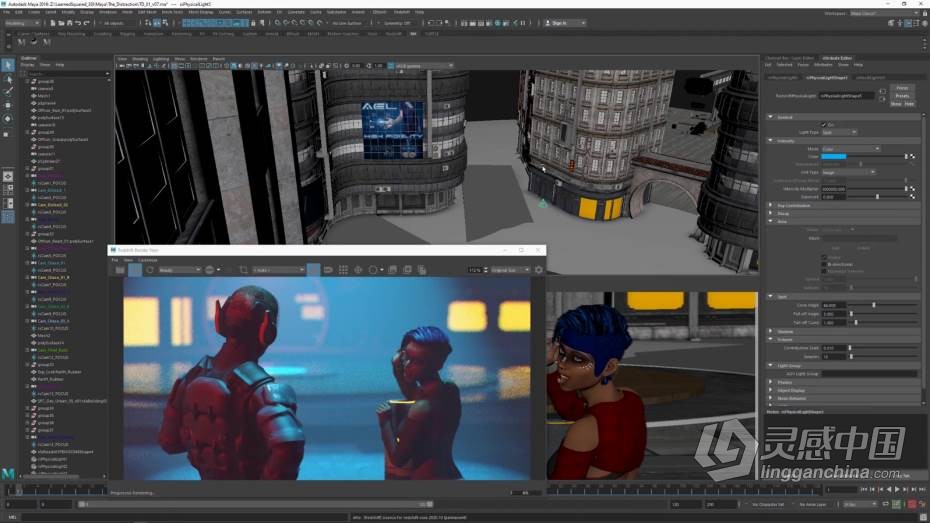Open the File menu in the main menu bar

tap(7, 12)
